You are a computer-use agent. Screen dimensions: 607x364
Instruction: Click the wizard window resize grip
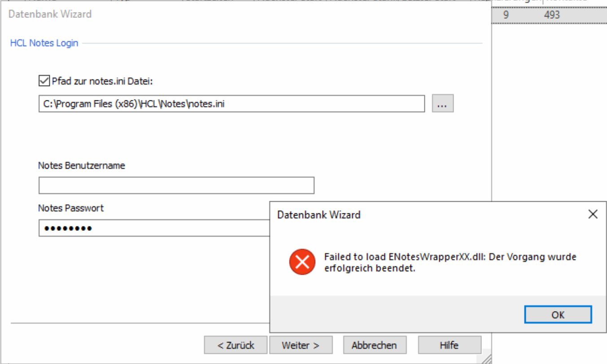(x=486, y=358)
